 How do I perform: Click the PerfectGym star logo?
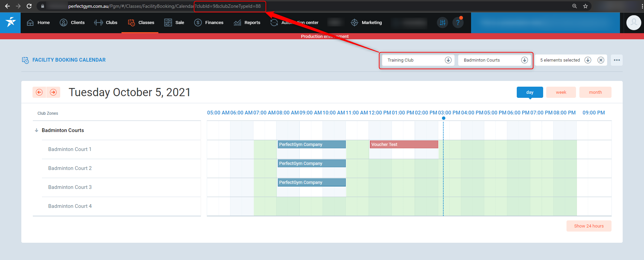[10, 22]
